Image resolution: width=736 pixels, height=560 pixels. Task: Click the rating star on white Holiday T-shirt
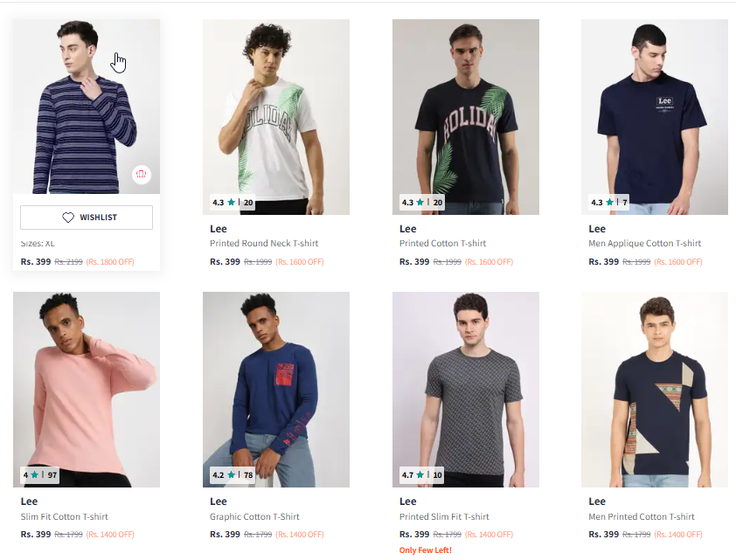click(232, 203)
